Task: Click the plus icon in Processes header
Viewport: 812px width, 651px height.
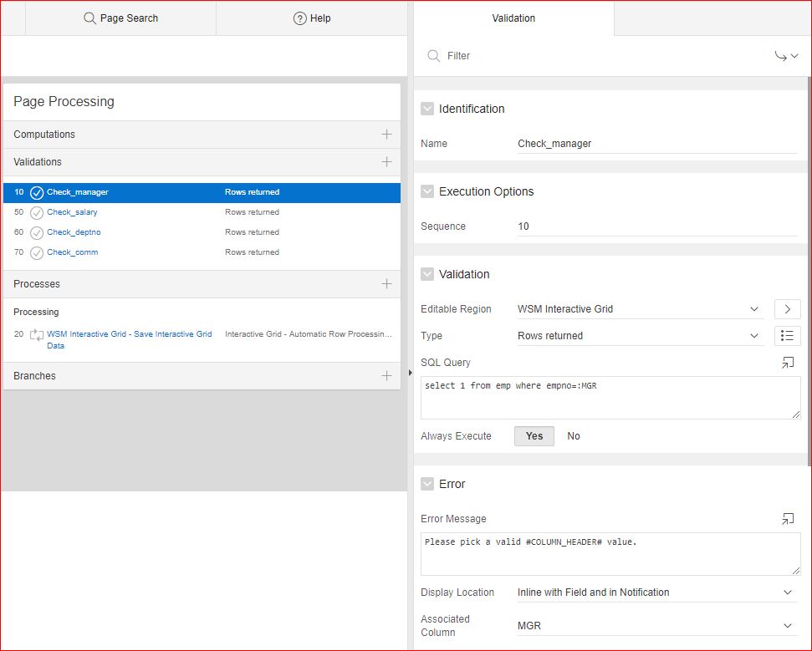Action: [386, 284]
